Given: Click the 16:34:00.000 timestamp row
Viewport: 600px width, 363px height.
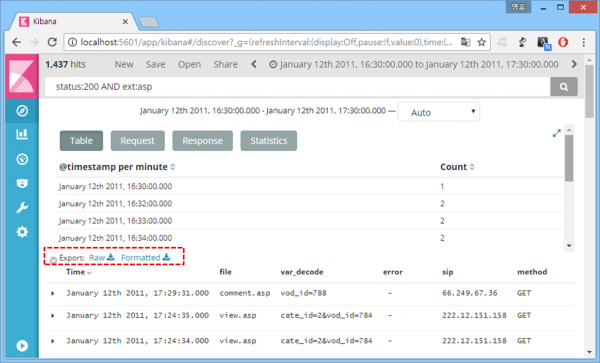Looking at the screenshot, I should 310,238.
